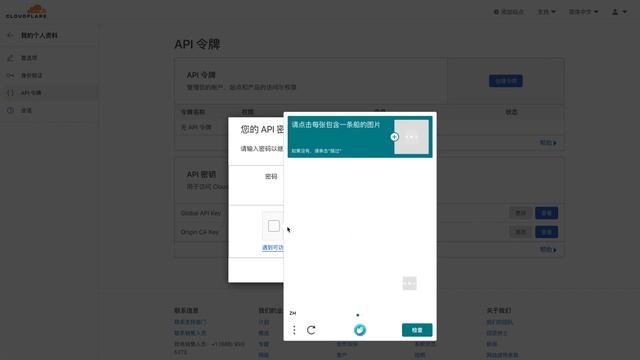Click the 检查 verify button
Image resolution: width=640 pixels, height=360 pixels.
pos(417,330)
